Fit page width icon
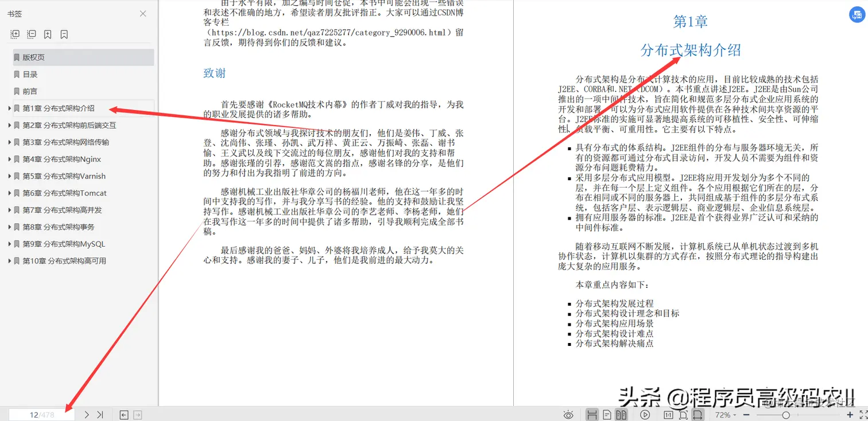 pyautogui.click(x=697, y=415)
